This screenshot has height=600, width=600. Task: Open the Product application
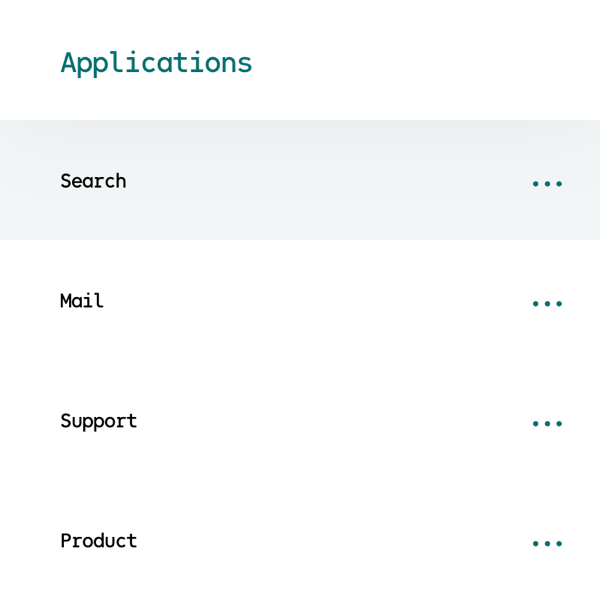click(x=98, y=541)
